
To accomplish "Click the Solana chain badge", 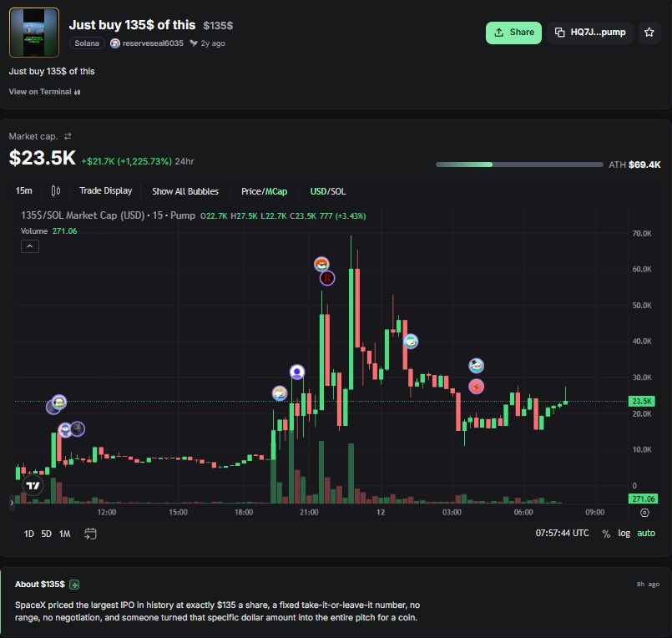I will click(87, 43).
